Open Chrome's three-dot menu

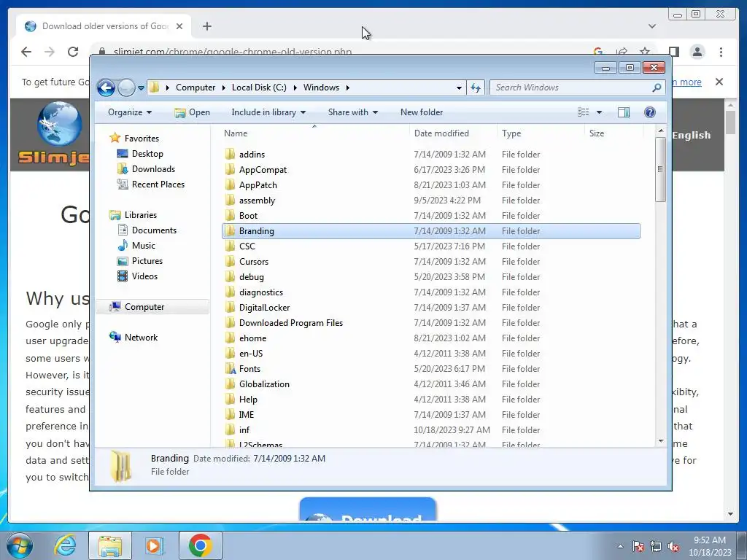(x=721, y=52)
